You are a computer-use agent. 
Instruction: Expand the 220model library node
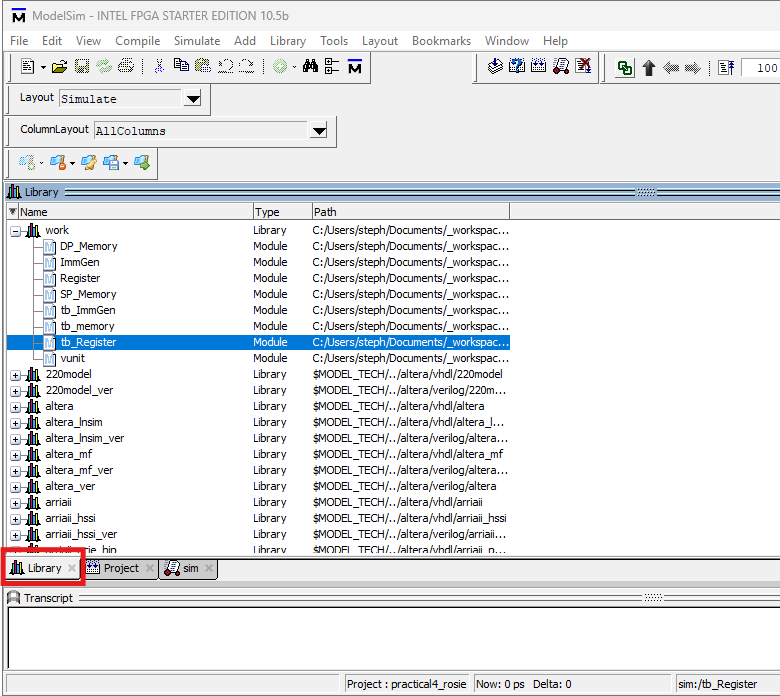point(15,375)
